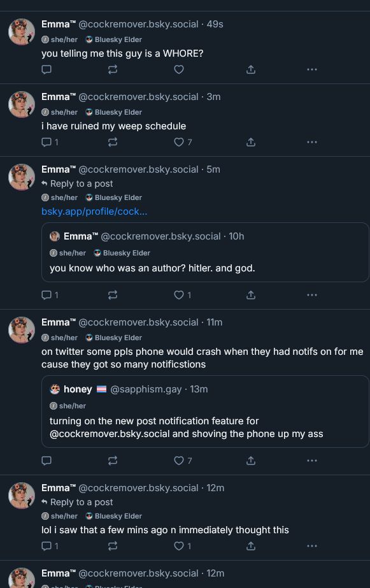Share the post with 7 likes via share icon
The height and width of the screenshot is (588, 370).
click(x=250, y=143)
